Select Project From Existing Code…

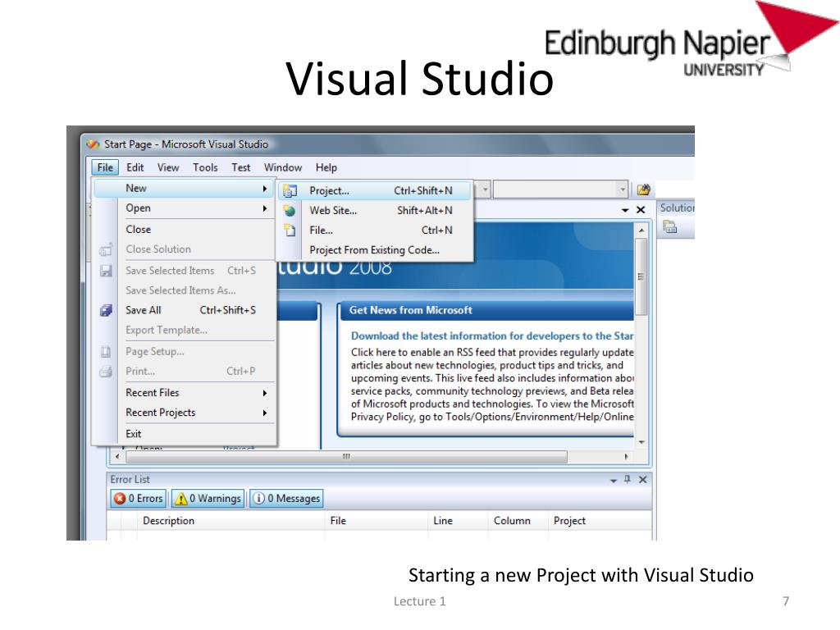[x=374, y=250]
